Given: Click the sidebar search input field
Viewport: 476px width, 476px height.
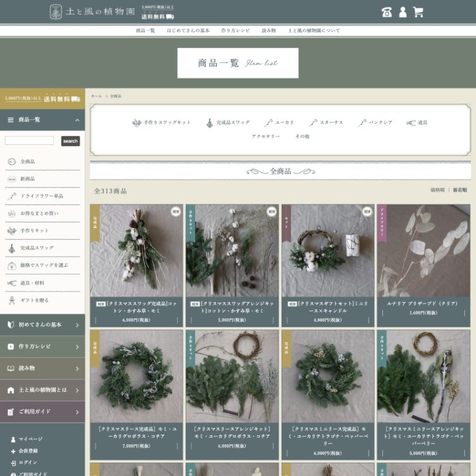Looking at the screenshot, I should 29,141.
